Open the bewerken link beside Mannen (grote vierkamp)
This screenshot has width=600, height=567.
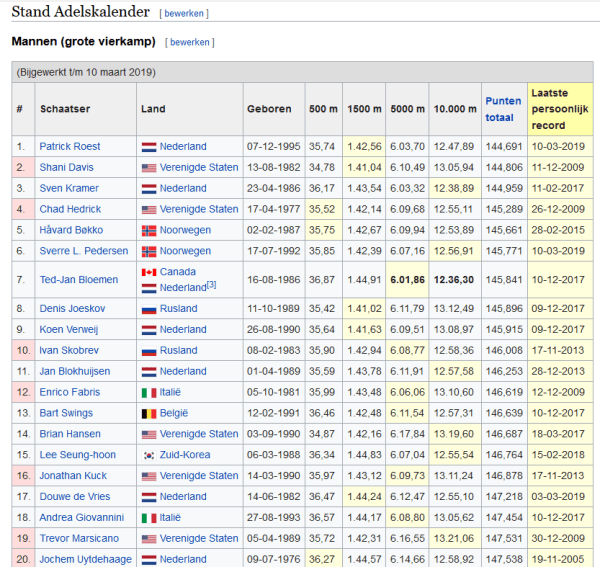tap(189, 43)
